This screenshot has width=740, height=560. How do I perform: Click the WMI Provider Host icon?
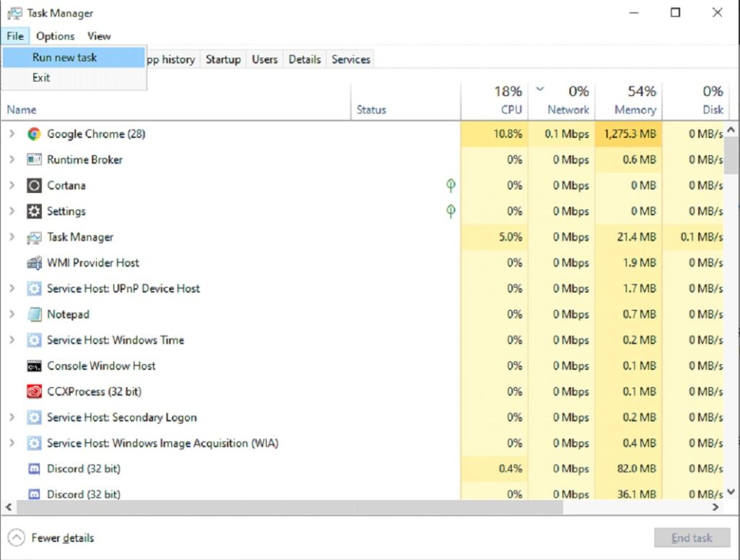pyautogui.click(x=34, y=263)
